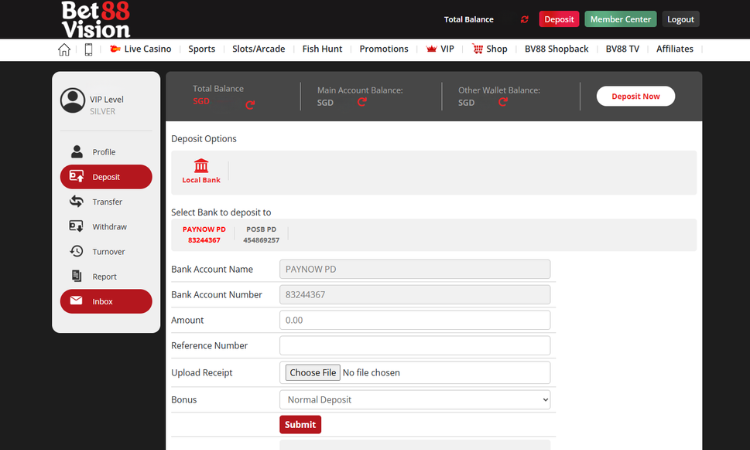Image resolution: width=750 pixels, height=450 pixels.
Task: Click the Transfer arrows icon
Action: pyautogui.click(x=77, y=201)
